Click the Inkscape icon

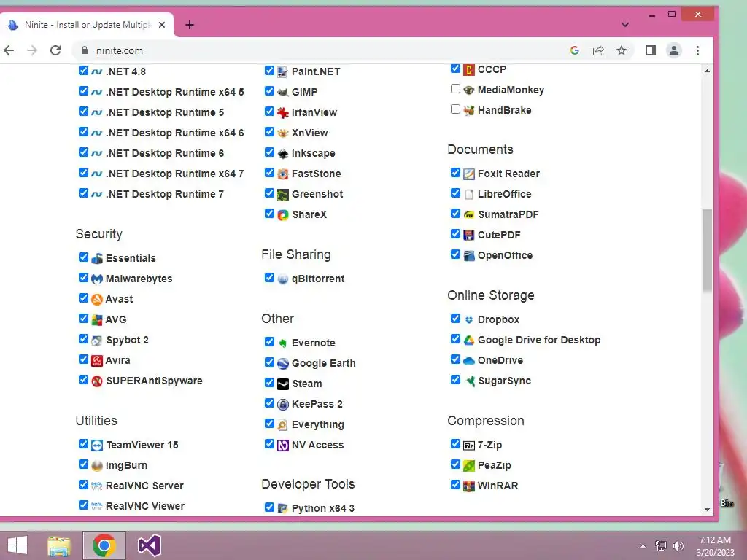pyautogui.click(x=282, y=154)
